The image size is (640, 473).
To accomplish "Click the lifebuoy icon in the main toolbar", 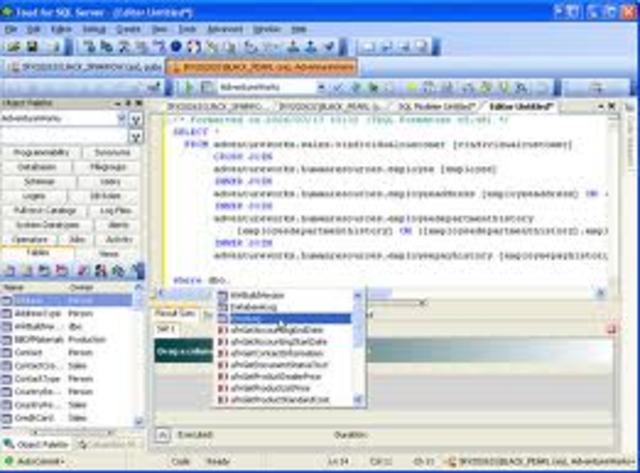I will coord(194,47).
